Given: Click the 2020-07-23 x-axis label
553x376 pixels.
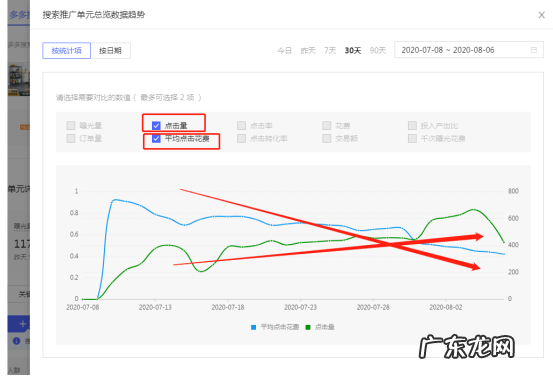Looking at the screenshot, I should coord(300,307).
